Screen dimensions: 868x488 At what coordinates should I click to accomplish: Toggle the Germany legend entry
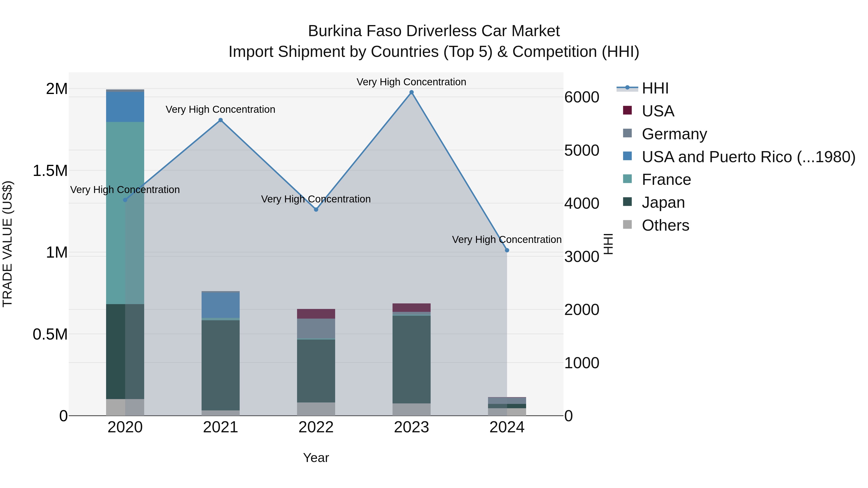pyautogui.click(x=665, y=134)
